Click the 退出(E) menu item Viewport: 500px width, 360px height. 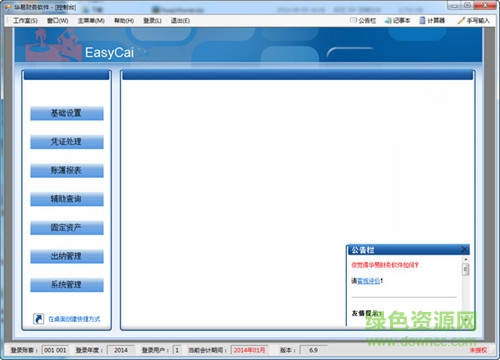click(180, 21)
